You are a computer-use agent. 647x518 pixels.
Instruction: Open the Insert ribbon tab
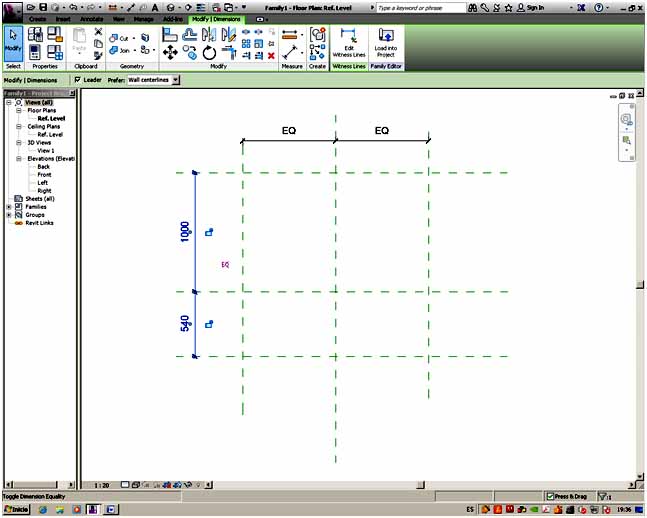point(63,19)
